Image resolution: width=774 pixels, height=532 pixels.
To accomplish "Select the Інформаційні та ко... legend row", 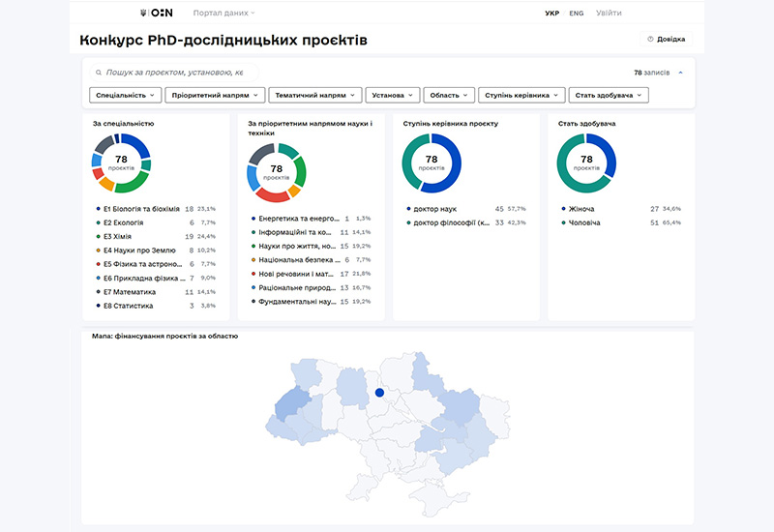I will pos(311,232).
